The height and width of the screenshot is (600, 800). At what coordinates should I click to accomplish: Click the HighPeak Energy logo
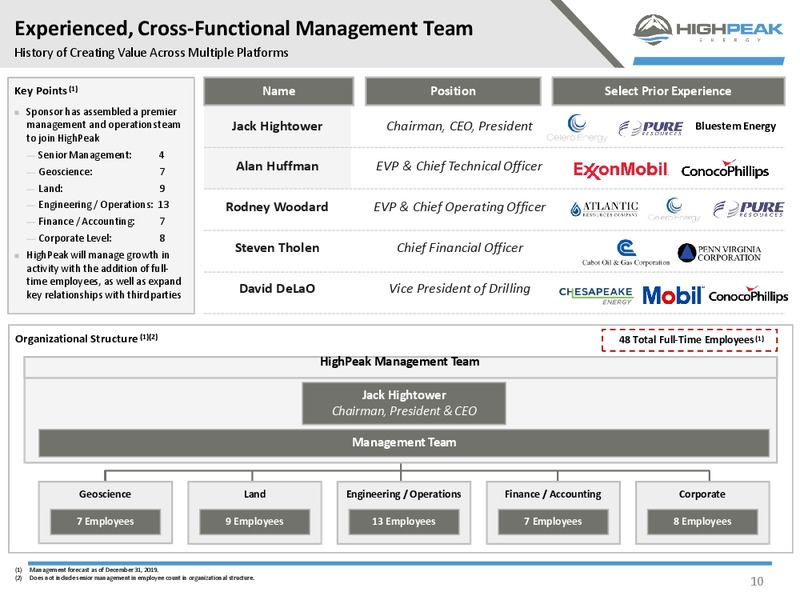pyautogui.click(x=708, y=30)
